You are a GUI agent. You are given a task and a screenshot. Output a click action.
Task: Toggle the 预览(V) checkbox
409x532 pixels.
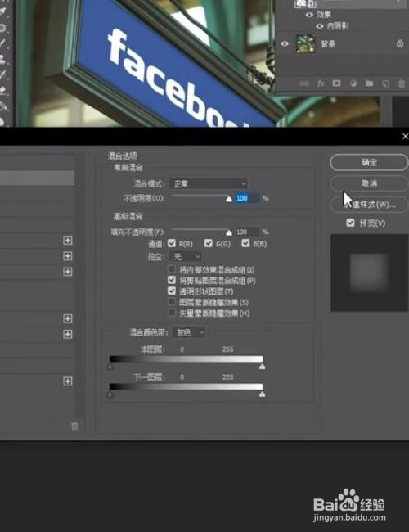[350, 223]
